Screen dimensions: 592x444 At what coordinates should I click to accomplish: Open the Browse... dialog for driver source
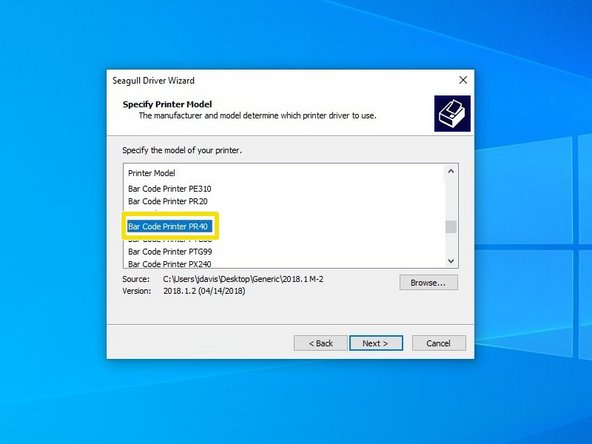(x=429, y=282)
